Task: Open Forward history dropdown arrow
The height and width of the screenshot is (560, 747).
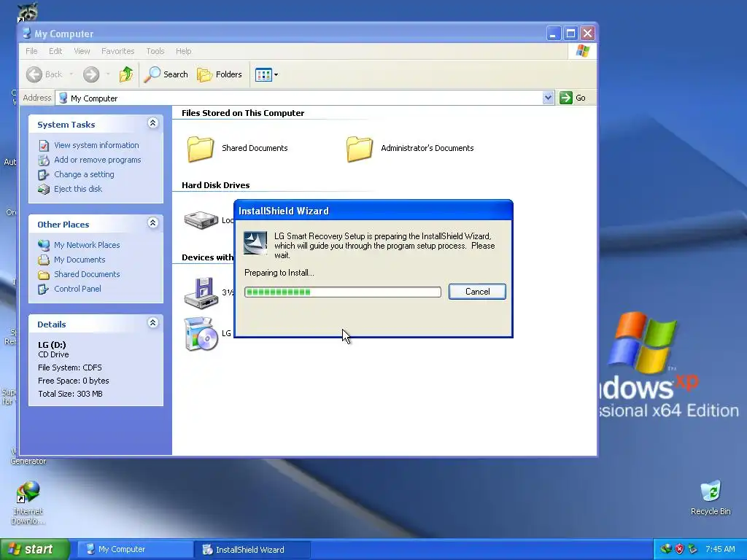Action: click(x=108, y=74)
